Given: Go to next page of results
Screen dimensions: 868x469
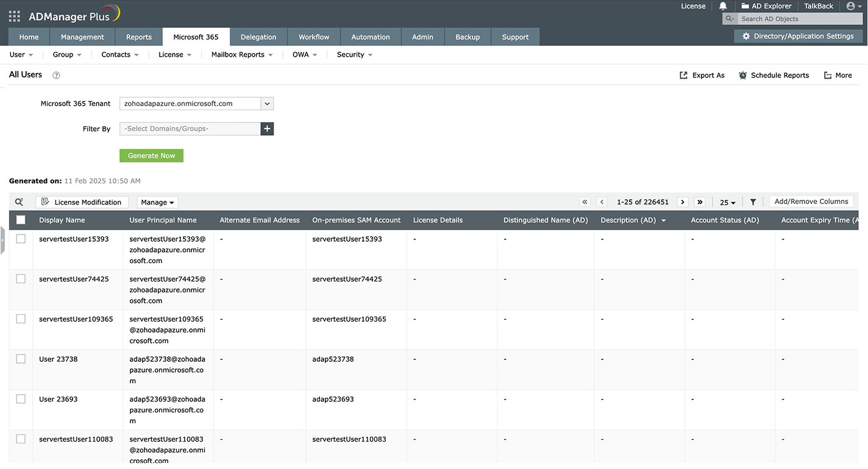Looking at the screenshot, I should click(683, 202).
